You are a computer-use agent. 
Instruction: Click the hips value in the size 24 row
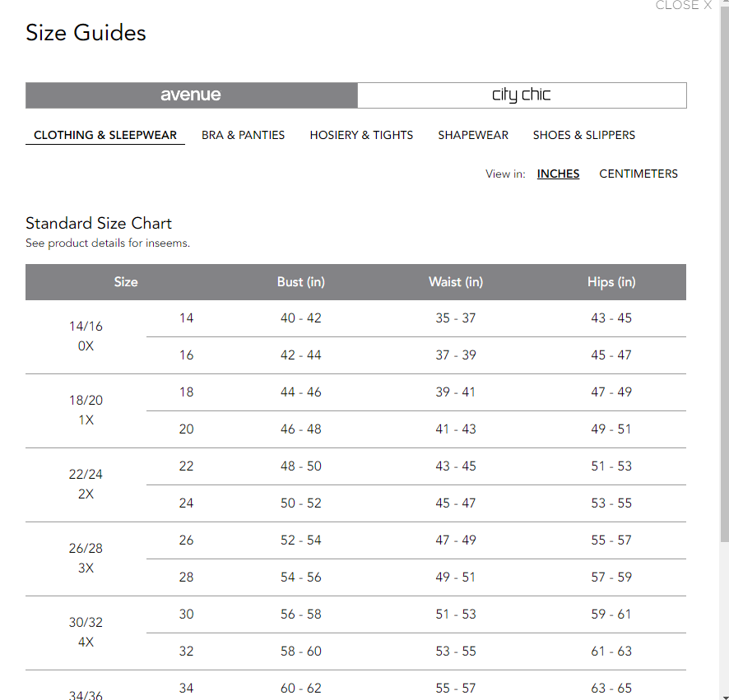[x=611, y=503]
